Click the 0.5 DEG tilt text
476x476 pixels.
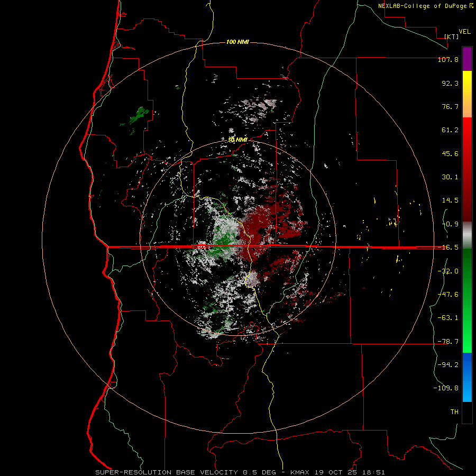(259, 472)
